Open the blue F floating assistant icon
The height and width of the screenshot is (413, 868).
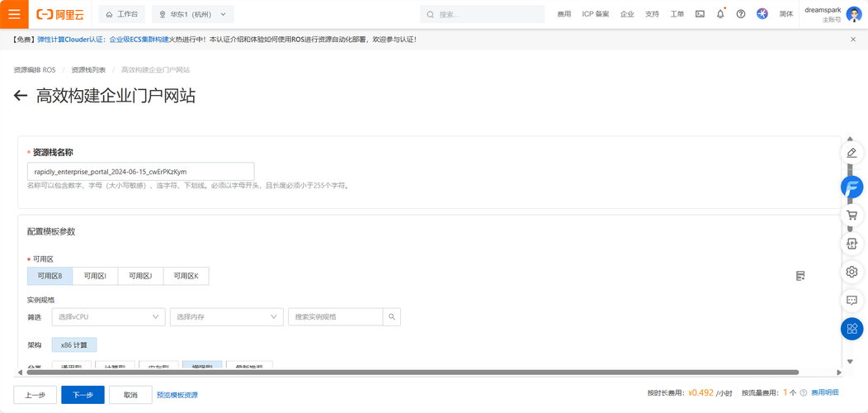852,187
